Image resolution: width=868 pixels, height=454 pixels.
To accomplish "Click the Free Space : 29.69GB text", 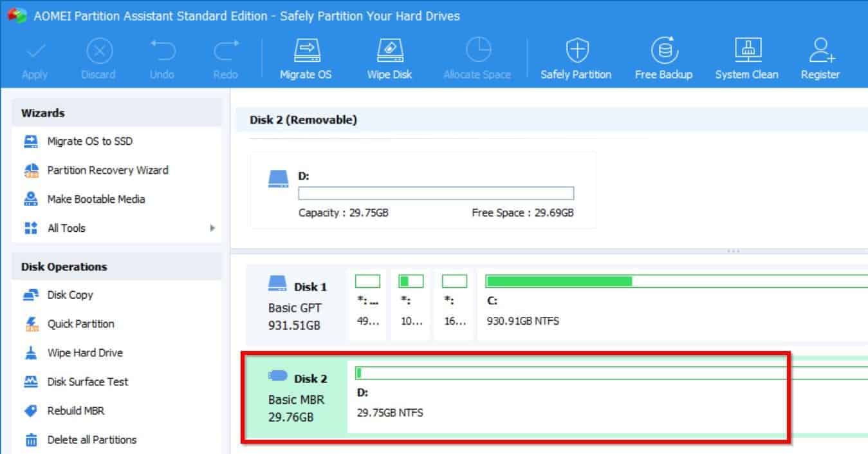I will pyautogui.click(x=523, y=213).
